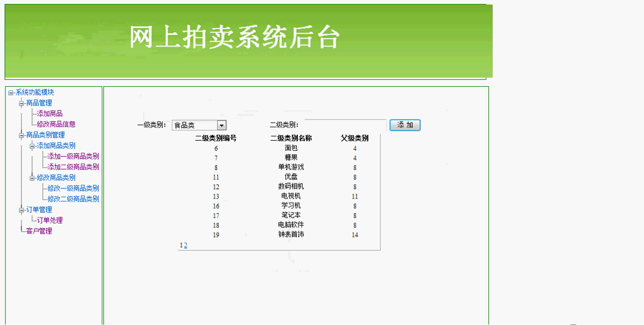
Task: Click category number 6 cell
Action: point(216,149)
